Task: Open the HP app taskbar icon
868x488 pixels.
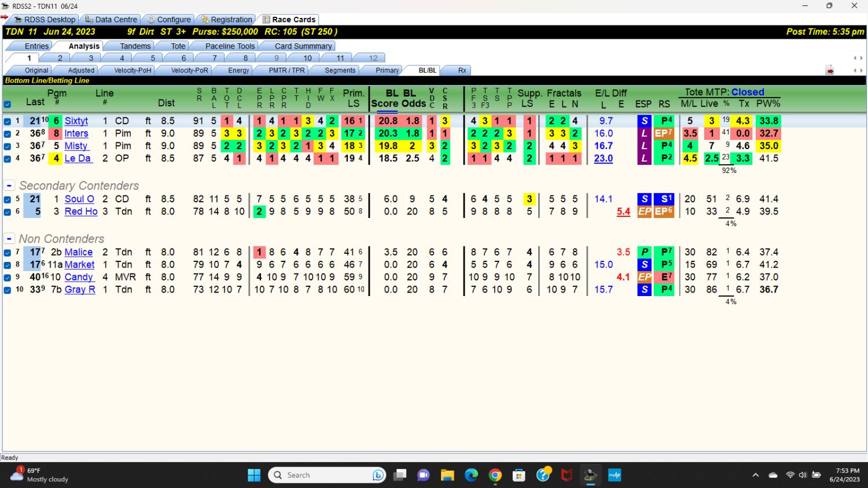Action: click(614, 475)
